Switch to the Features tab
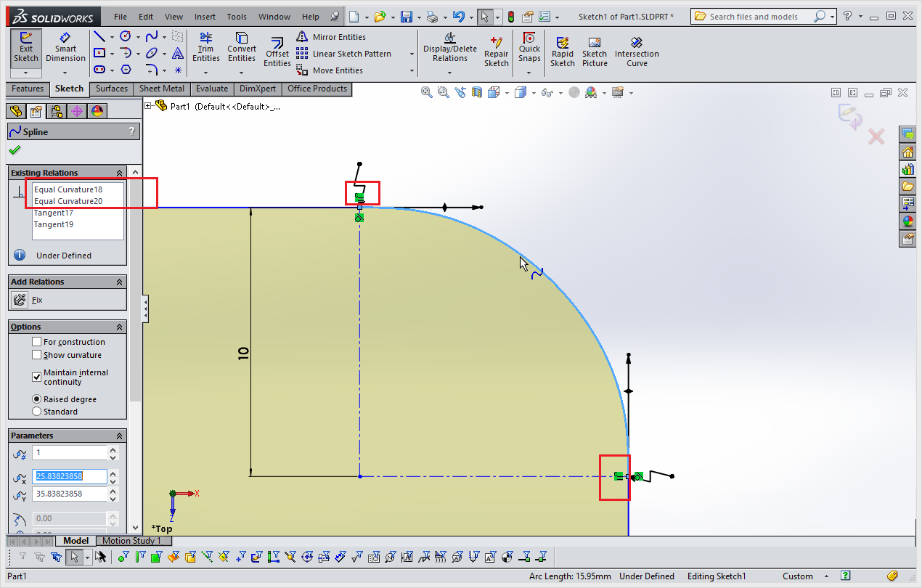The image size is (922, 588). (28, 89)
